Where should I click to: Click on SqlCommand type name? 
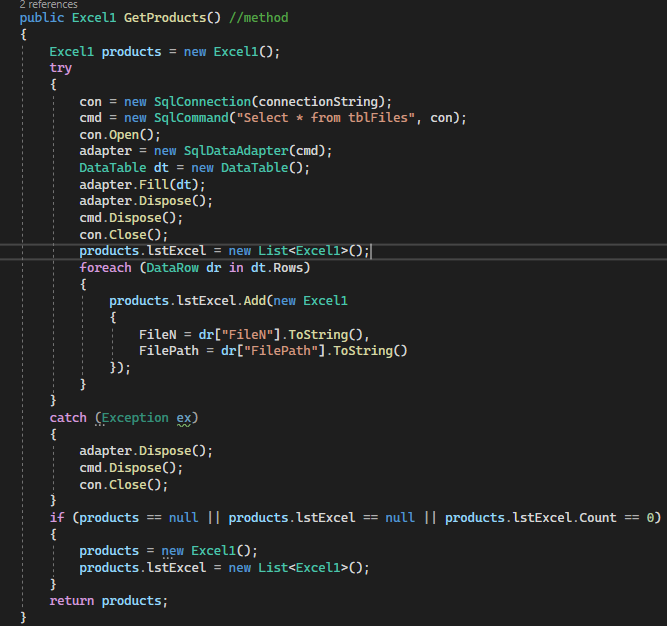191,118
